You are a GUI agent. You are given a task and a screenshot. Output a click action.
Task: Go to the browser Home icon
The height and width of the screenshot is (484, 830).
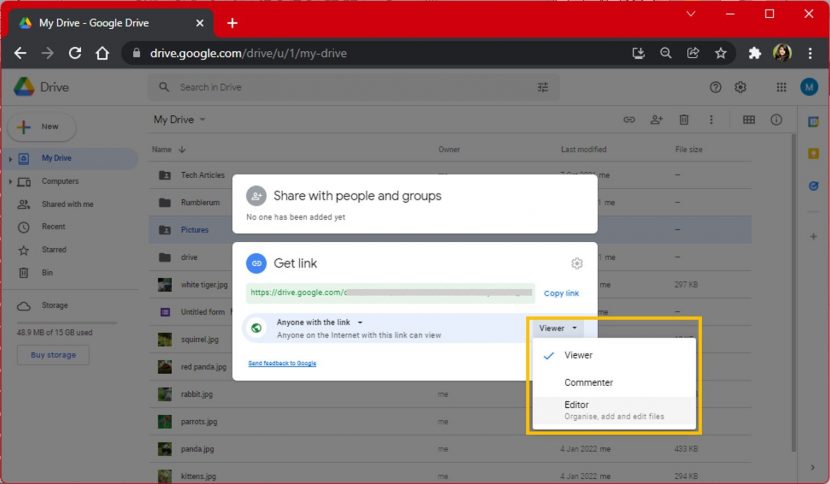tap(102, 53)
